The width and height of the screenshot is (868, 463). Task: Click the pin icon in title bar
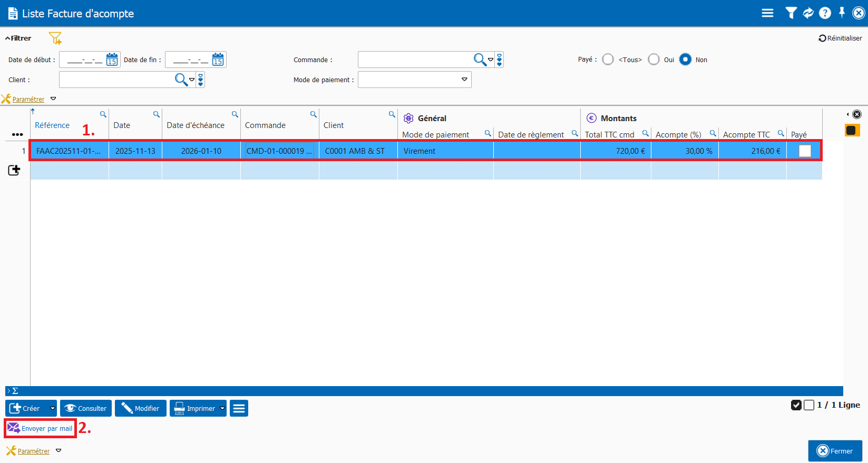click(842, 13)
